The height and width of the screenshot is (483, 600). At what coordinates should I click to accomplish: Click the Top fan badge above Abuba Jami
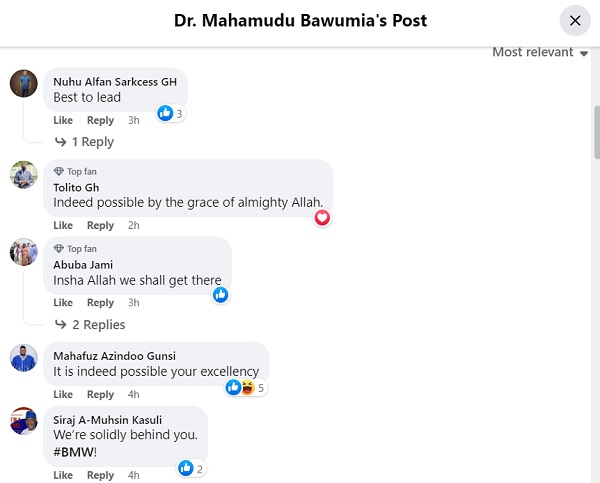75,249
